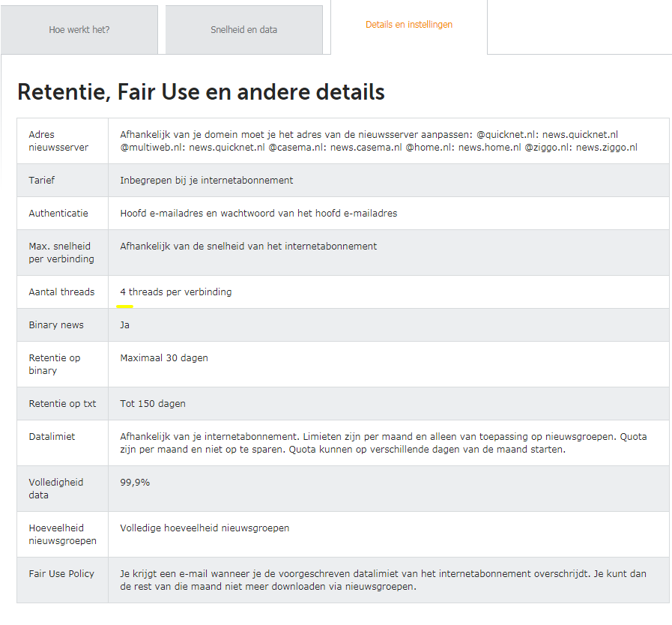672x625 pixels.
Task: Click the 'Authenticatie' row label
Action: 58,214
